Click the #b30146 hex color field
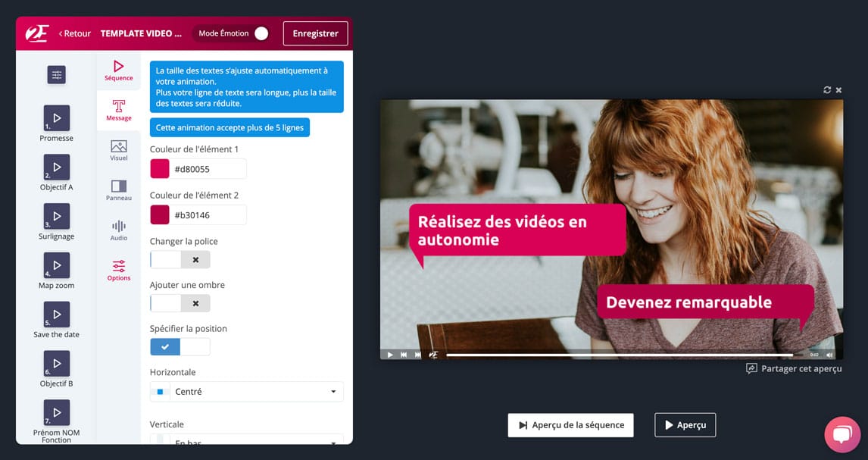 (208, 214)
